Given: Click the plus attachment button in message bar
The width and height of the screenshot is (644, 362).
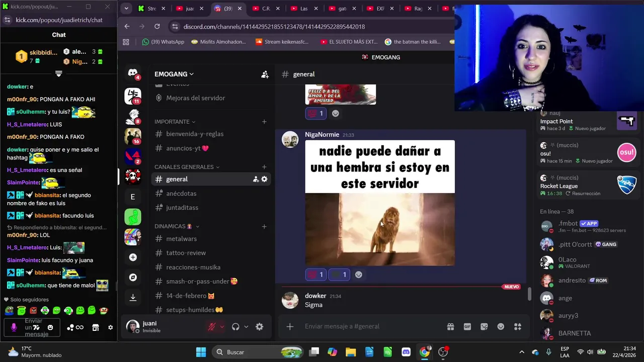Looking at the screenshot, I should [290, 327].
